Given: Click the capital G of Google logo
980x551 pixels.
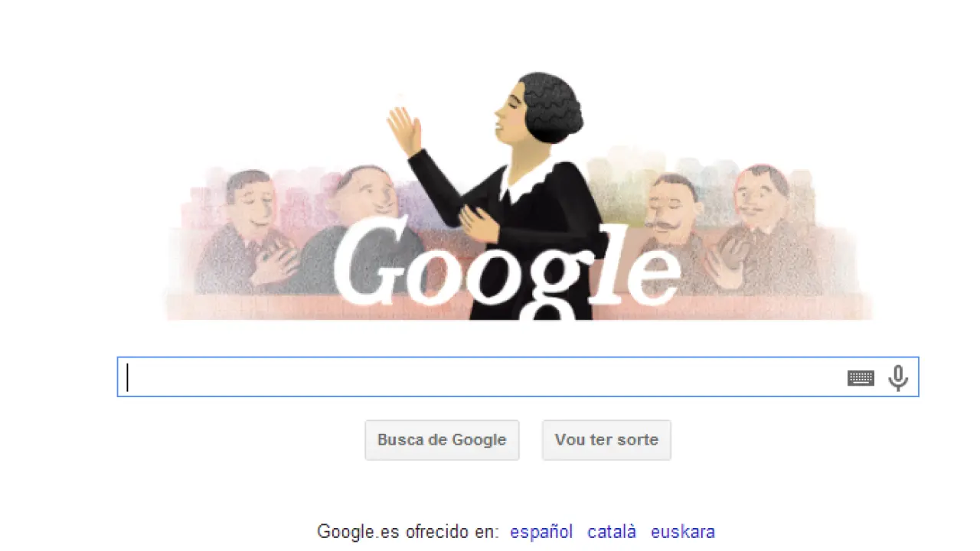Looking at the screenshot, I should pos(371,260).
